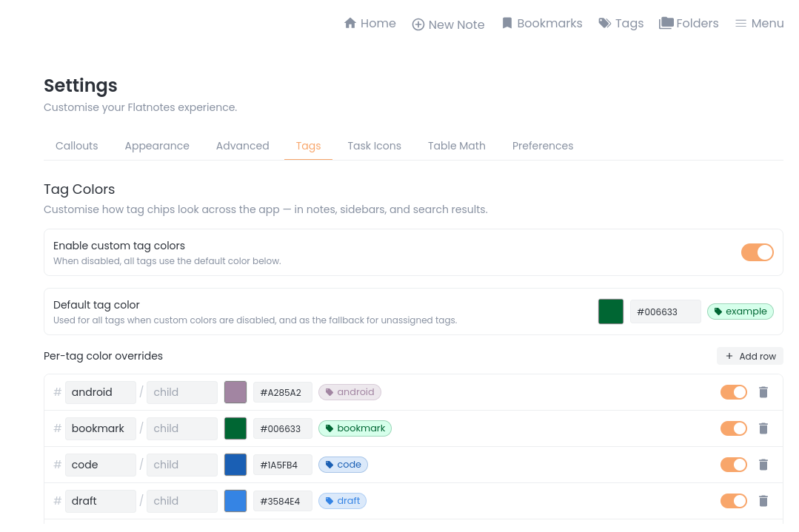Open the Bookmarks link label
This screenshot has height=532, width=799.
coord(549,24)
